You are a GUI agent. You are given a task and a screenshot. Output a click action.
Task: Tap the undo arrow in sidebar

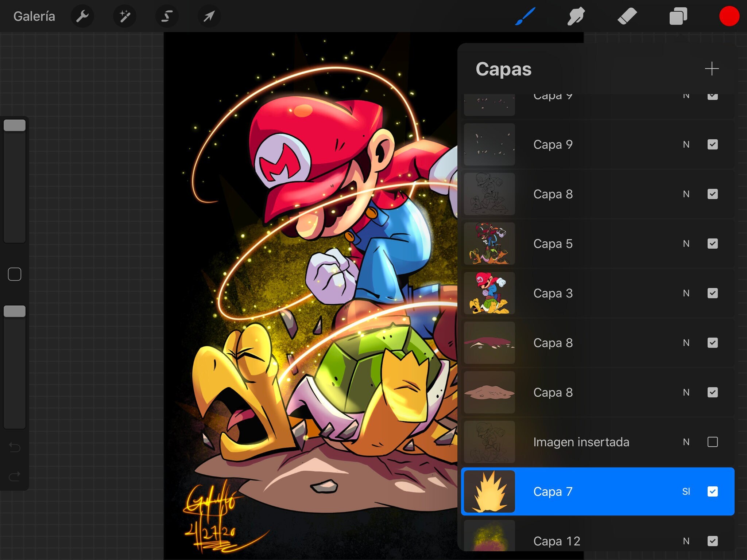(x=15, y=447)
